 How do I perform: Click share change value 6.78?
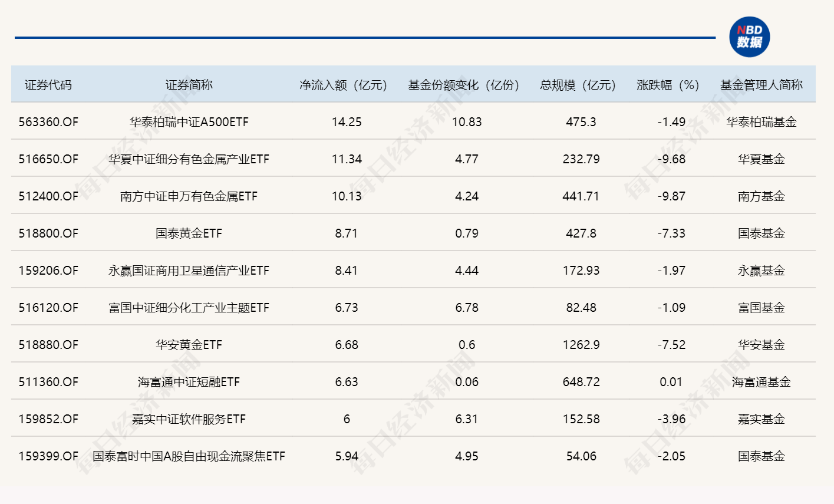(467, 308)
